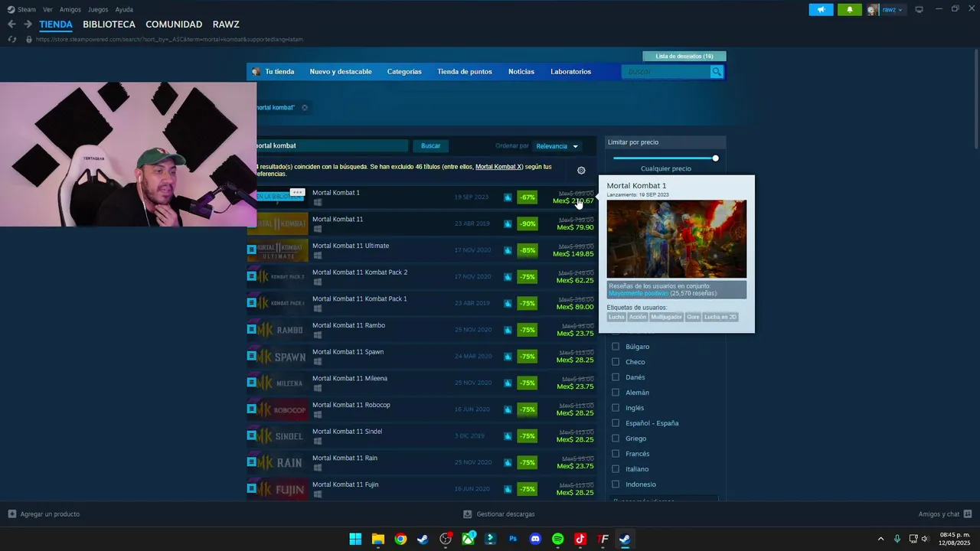Go forward with the Steam forward arrow
980x551 pixels.
(28, 24)
